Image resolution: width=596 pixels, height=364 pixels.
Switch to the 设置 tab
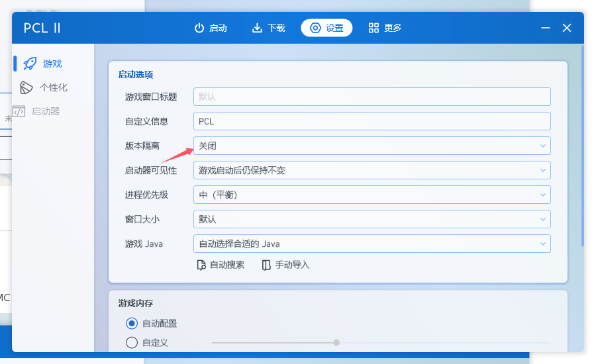[x=326, y=28]
